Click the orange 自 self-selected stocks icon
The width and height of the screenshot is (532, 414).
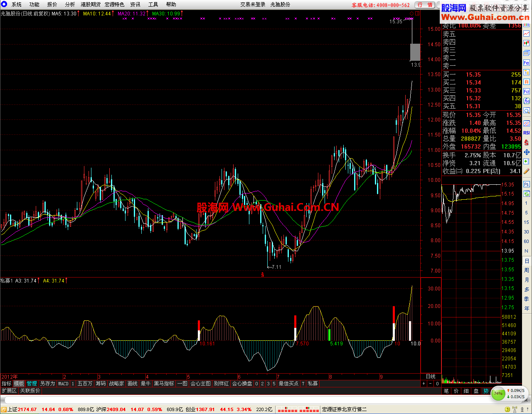(527, 82)
